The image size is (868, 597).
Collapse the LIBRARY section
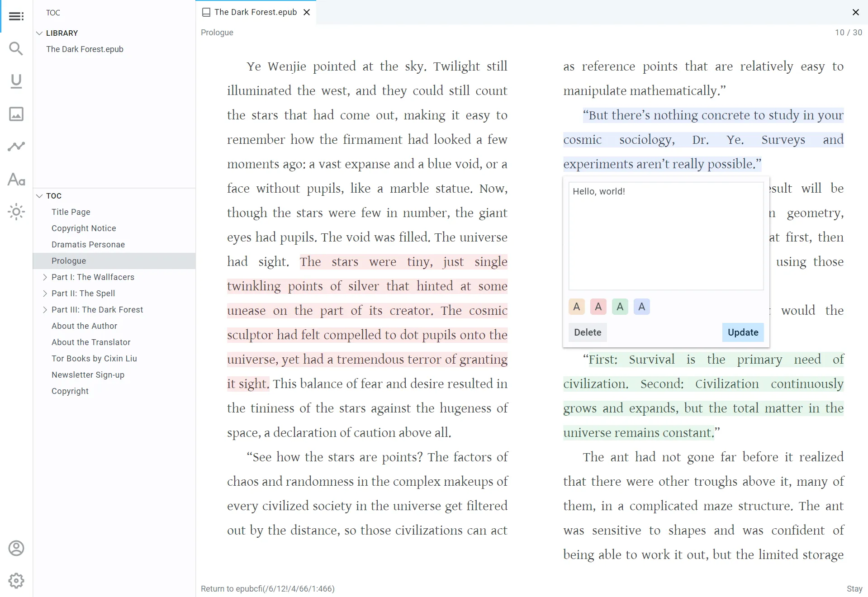pos(40,33)
